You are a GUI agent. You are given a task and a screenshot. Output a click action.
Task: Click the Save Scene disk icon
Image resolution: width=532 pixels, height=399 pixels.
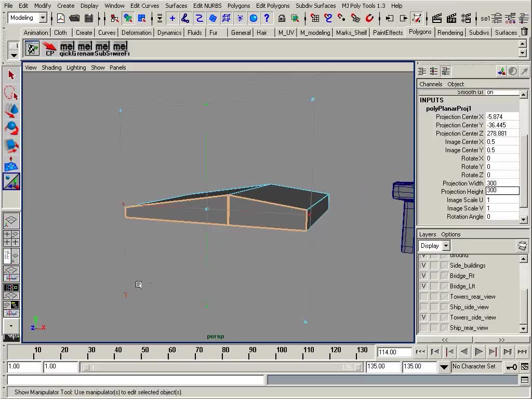88,18
